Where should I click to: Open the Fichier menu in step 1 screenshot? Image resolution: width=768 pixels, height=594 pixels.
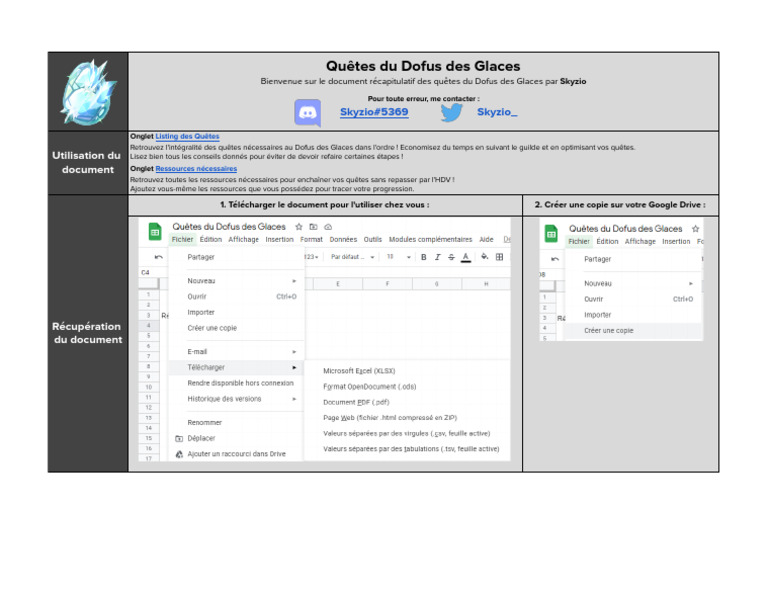[x=182, y=239]
